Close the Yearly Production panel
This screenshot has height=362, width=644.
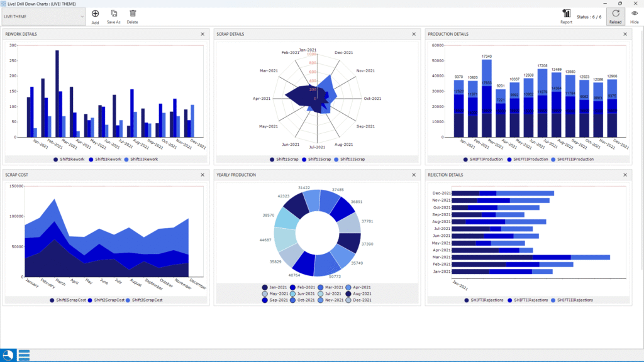tap(414, 175)
